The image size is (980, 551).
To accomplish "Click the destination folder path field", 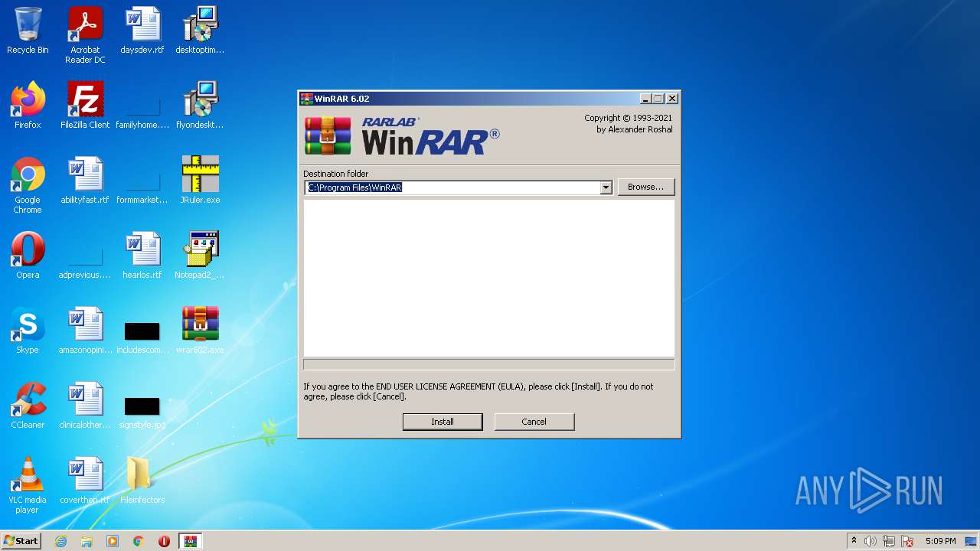I will 452,187.
